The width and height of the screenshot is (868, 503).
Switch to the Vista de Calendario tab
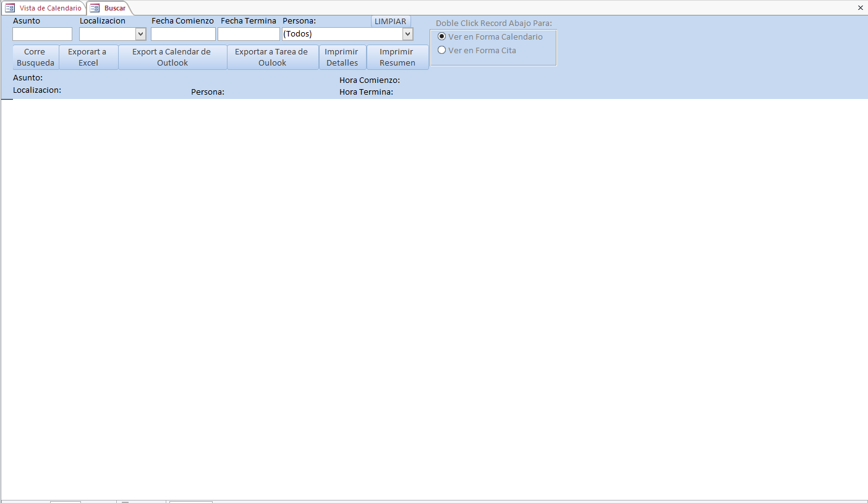click(x=43, y=8)
